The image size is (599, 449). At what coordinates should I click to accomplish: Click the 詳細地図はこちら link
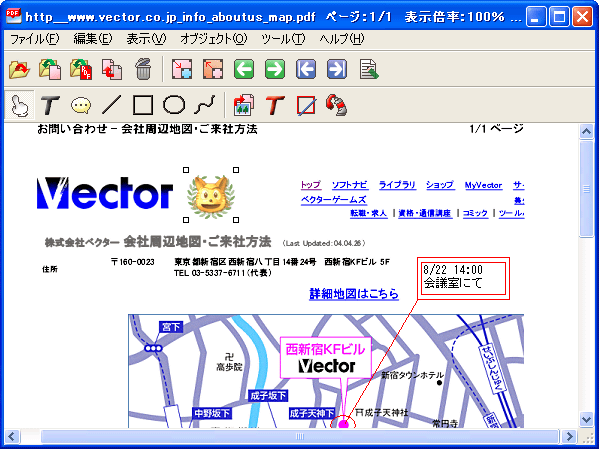(354, 293)
